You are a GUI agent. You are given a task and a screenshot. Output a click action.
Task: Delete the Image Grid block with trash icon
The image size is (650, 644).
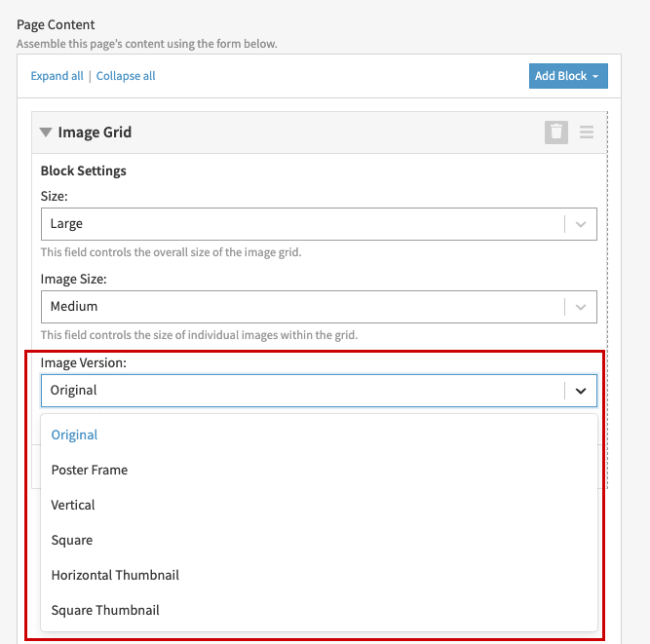[x=555, y=133]
